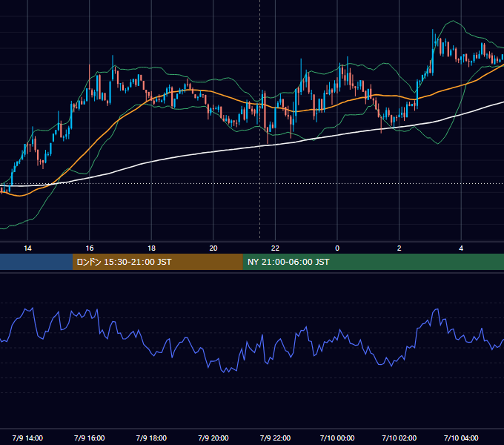Click the 4 hour label on chart axis
This screenshot has width=504, height=445.
tap(461, 248)
